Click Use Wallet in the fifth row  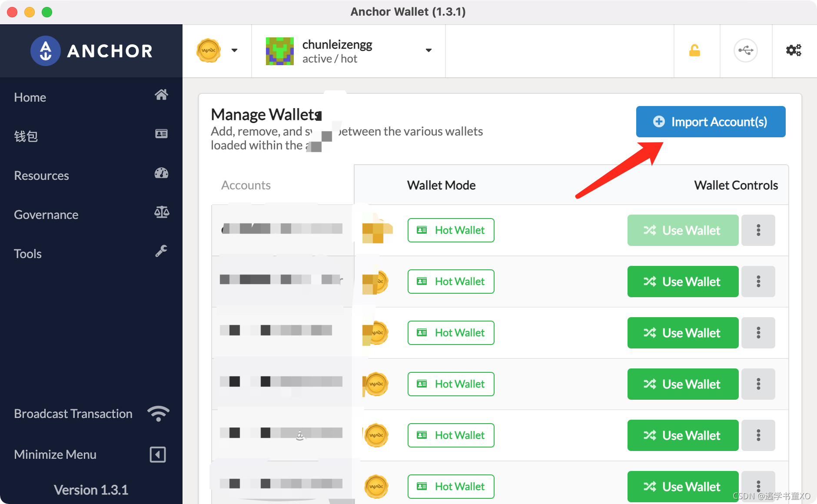click(683, 435)
